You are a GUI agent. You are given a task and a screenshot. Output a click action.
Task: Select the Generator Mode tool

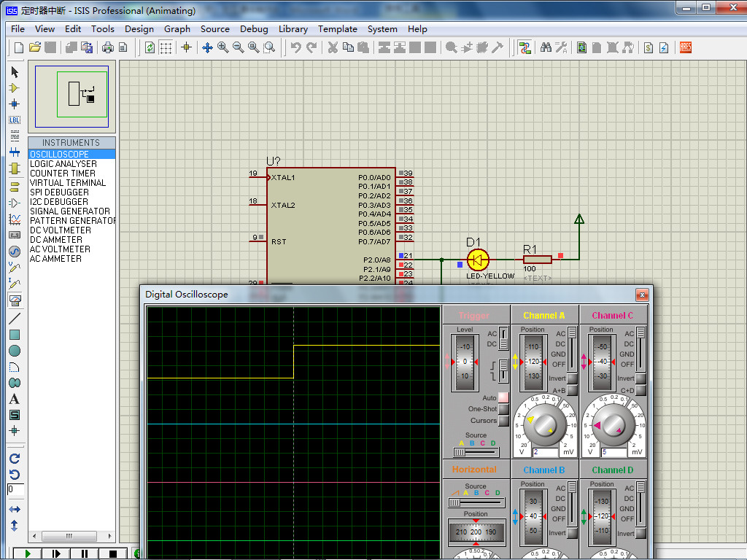[15, 252]
